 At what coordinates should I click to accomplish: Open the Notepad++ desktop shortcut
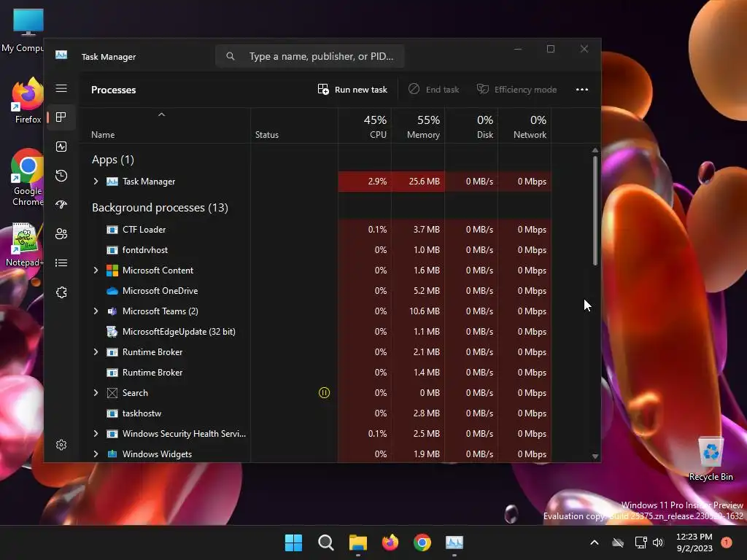click(x=24, y=245)
